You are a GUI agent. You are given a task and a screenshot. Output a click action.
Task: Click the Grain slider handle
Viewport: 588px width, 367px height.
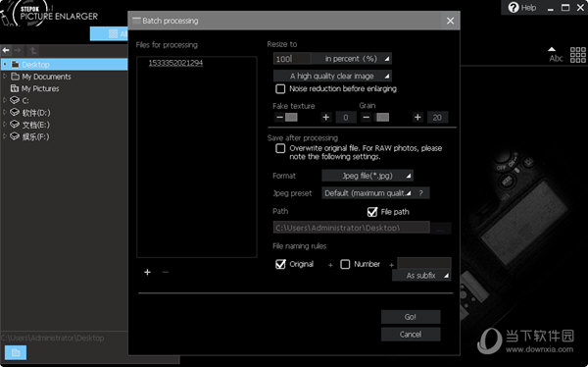[382, 117]
